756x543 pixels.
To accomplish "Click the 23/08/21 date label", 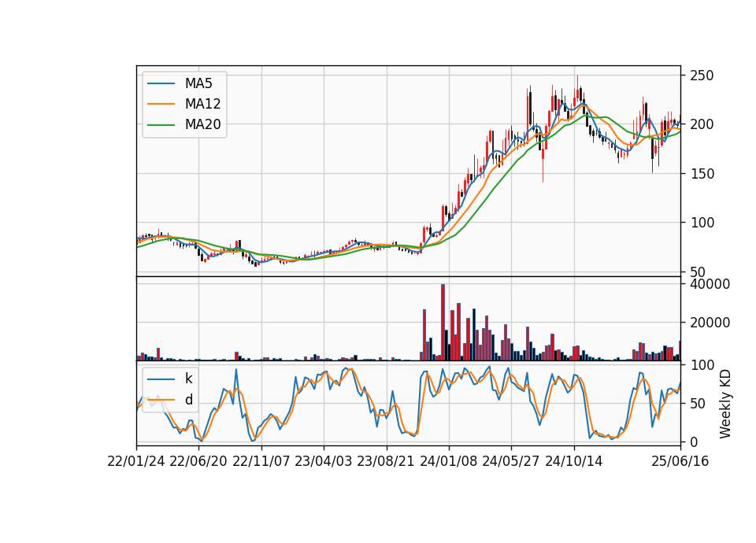I will (385, 461).
